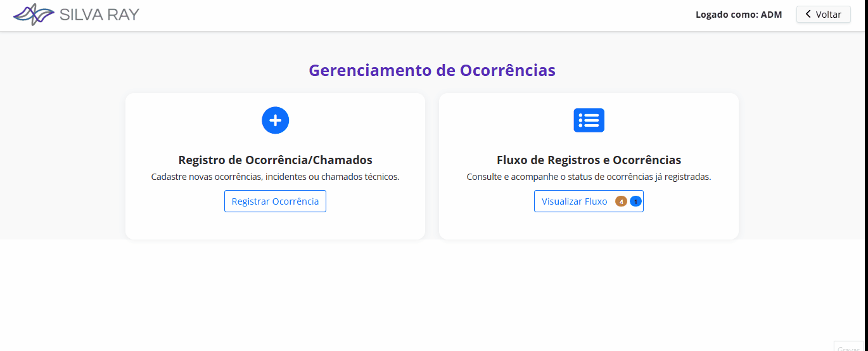The width and height of the screenshot is (868, 351).
Task: Click the Silva Ray wave logo
Action: coord(34,15)
